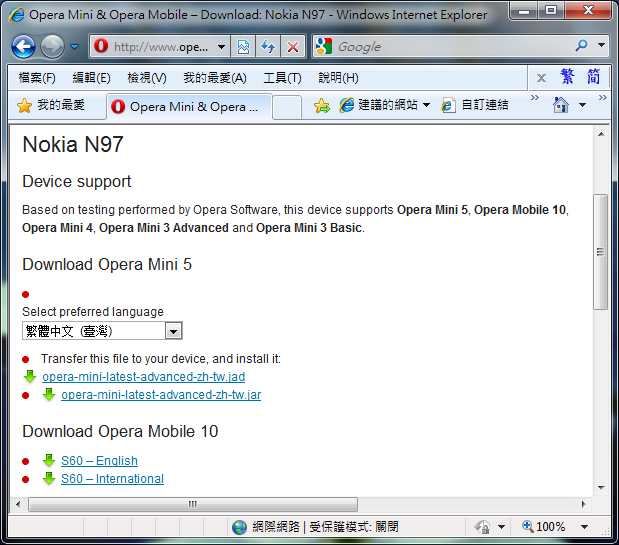Click the vertical scrollbar thumb

(x=600, y=251)
